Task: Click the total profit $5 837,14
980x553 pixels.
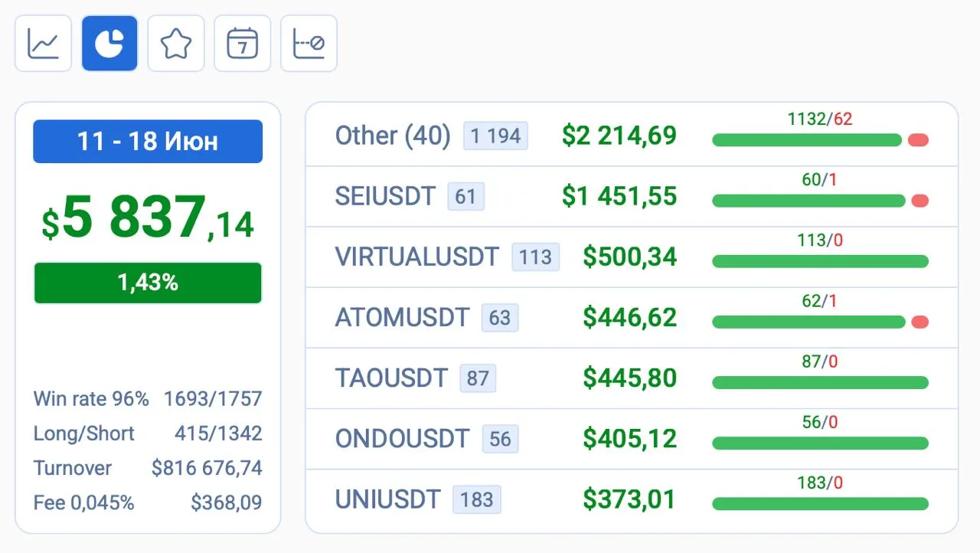Action: click(x=148, y=218)
